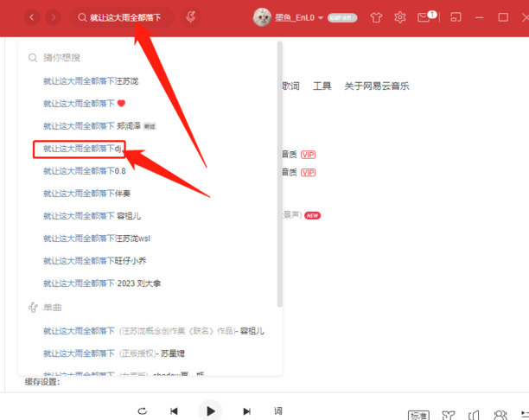Select suggestion 就让这大雨全都落下汪苏泷wsl

(97, 239)
